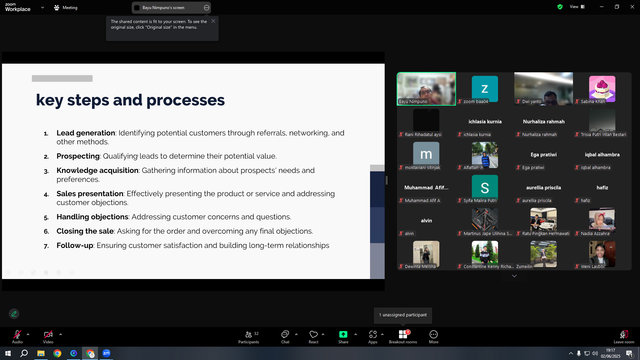Turn on the camera with the Video icon

[x=48, y=336]
